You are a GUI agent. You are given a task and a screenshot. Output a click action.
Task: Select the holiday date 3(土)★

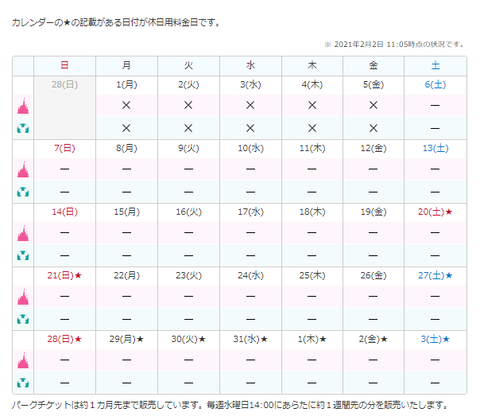tap(435, 339)
